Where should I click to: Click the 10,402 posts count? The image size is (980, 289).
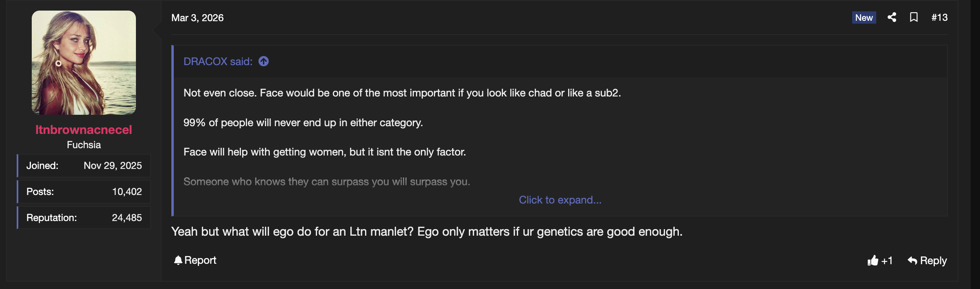tap(127, 192)
